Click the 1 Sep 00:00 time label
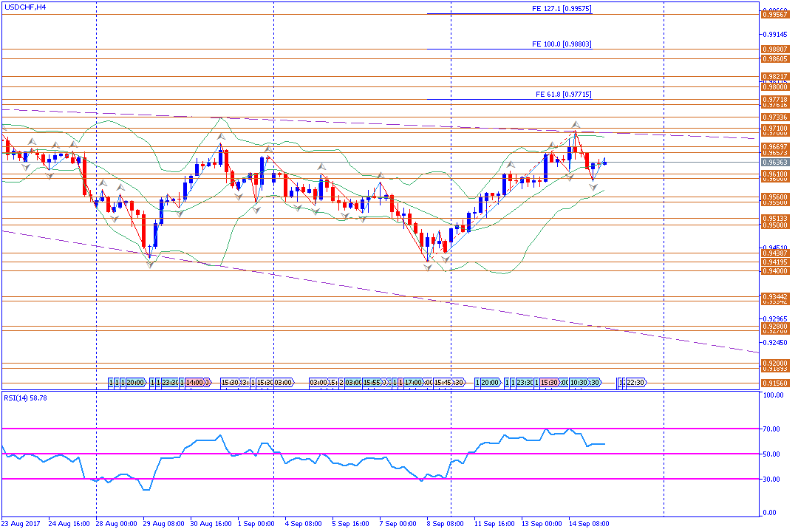This screenshot has height=532, width=798. [256, 523]
